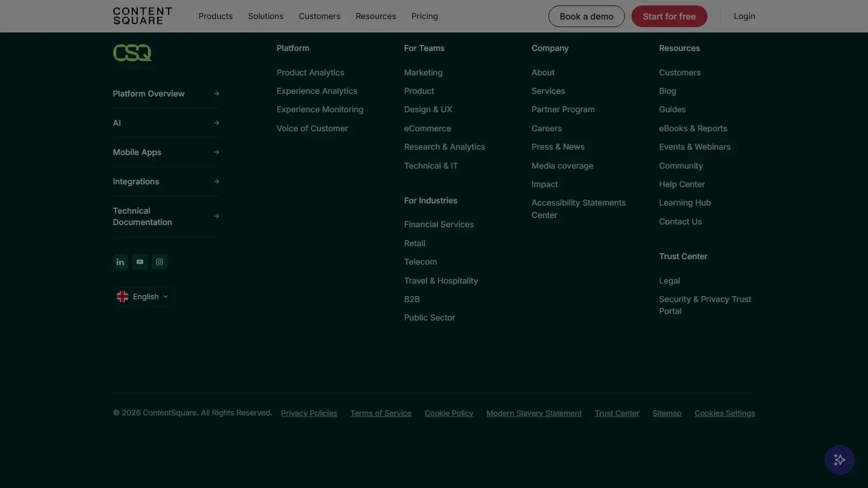The width and height of the screenshot is (868, 488).
Task: Open Retail industry link
Action: click(414, 243)
